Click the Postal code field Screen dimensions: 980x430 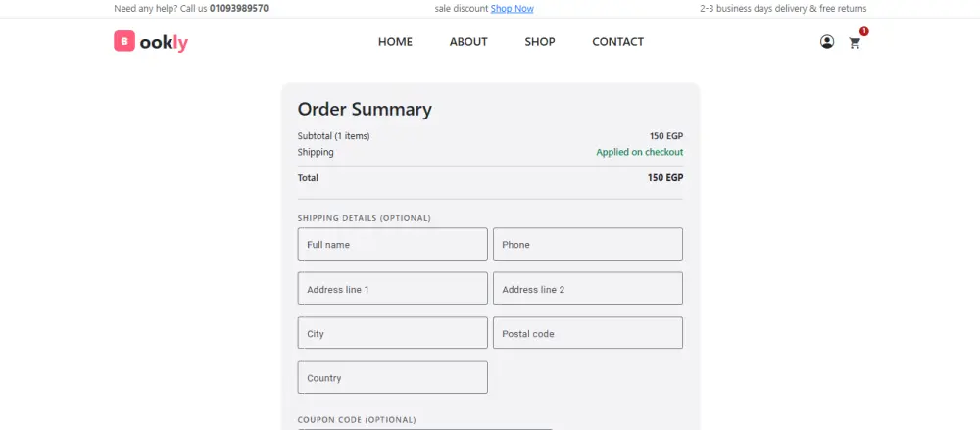[x=587, y=333]
